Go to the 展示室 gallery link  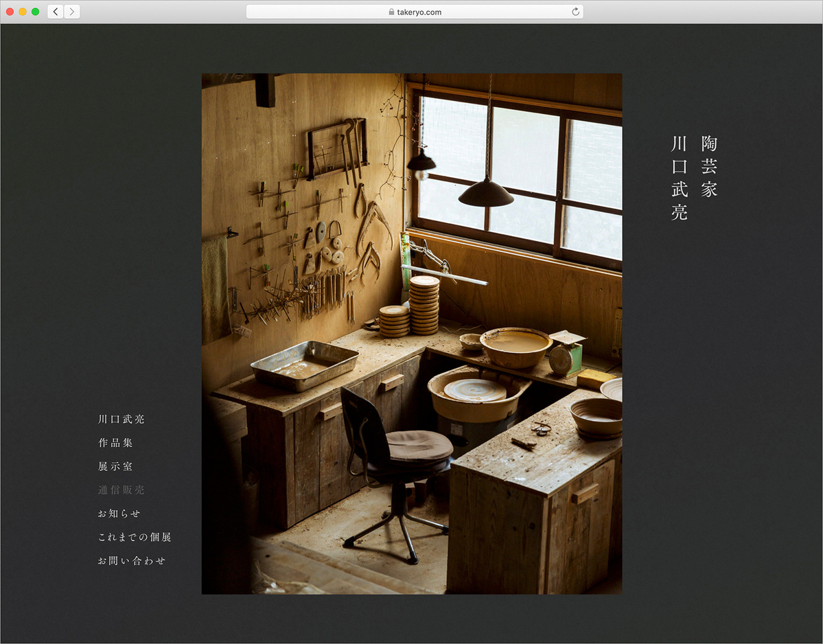115,466
